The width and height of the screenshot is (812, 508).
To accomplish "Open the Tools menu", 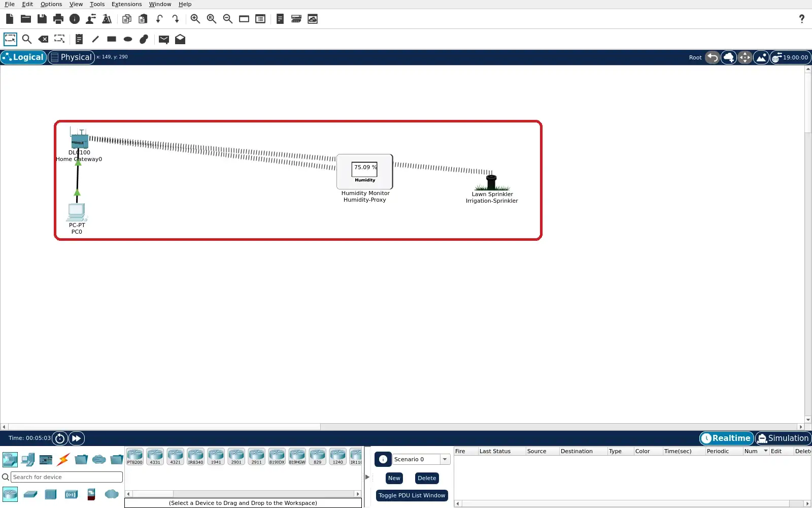I will click(x=97, y=4).
